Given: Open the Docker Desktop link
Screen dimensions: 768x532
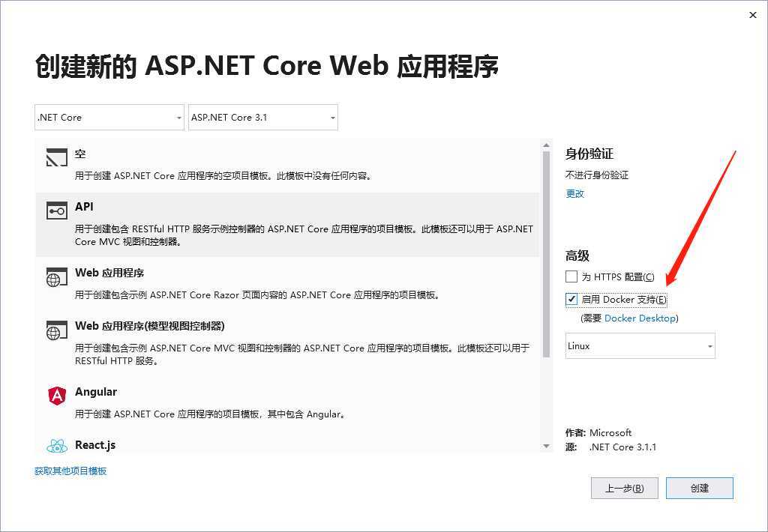Looking at the screenshot, I should tap(640, 318).
